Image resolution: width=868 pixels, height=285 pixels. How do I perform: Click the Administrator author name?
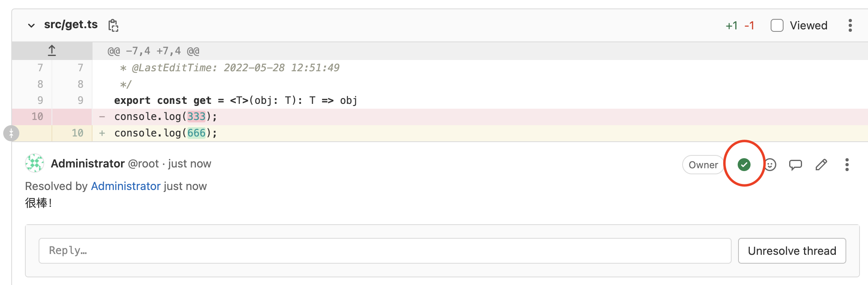point(88,163)
